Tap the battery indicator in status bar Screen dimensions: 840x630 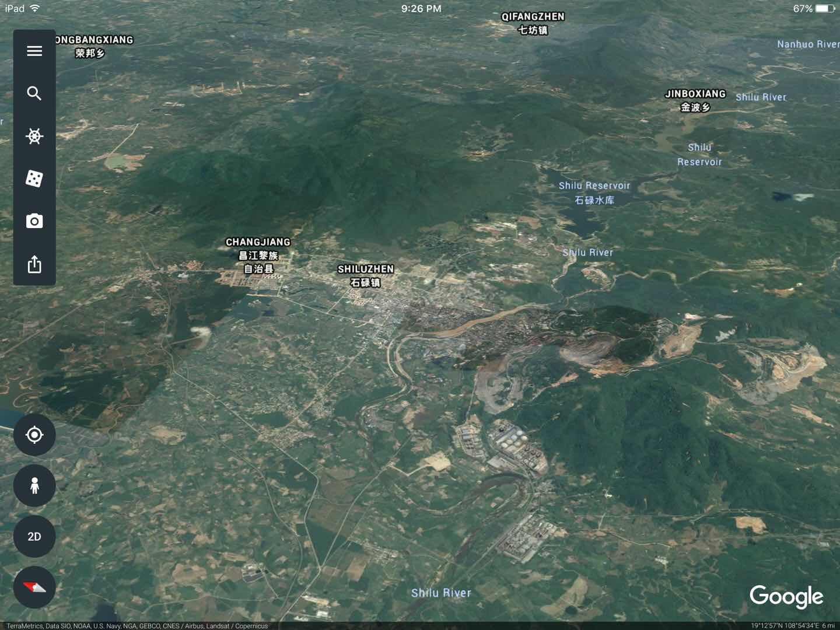point(825,9)
